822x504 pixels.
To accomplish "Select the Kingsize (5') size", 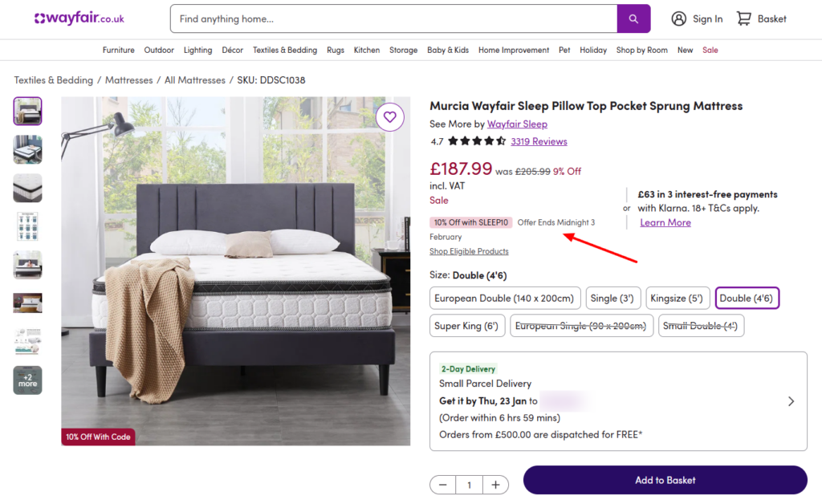I will (678, 298).
